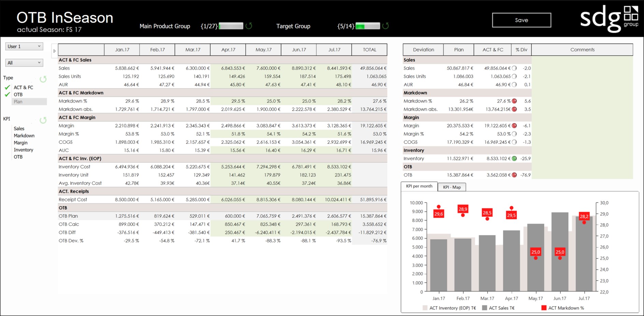Enable the Plan type option
Image resolution: width=644 pixels, height=316 pixels.
[29, 102]
